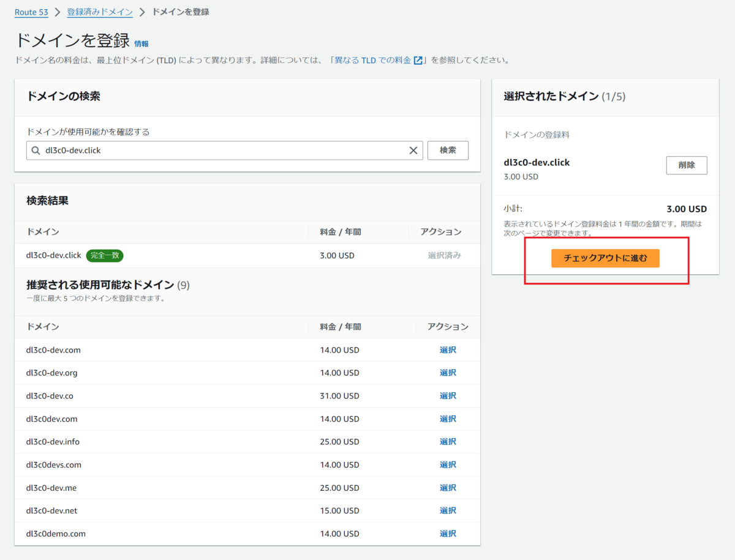Screen dimensions: 735x560
Task: Click ドメインの登録料 label
Action: [537, 135]
